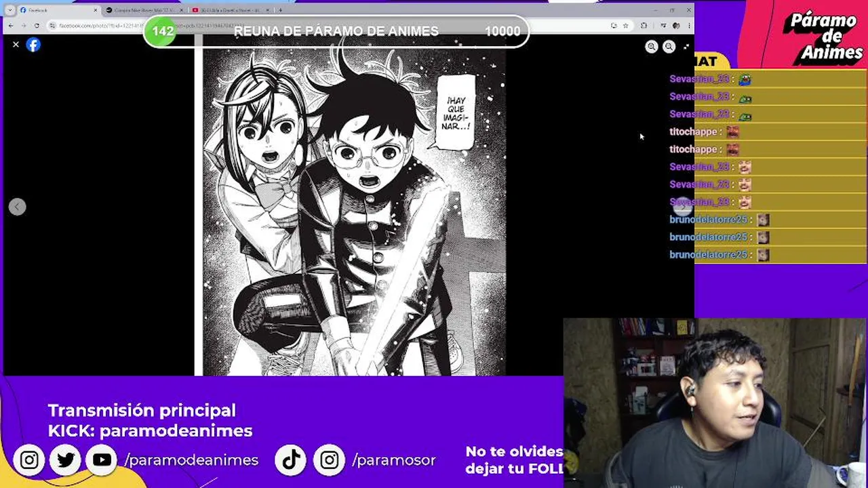Image resolution: width=868 pixels, height=488 pixels.
Task: Open the tab search dropdown
Action: [9, 10]
